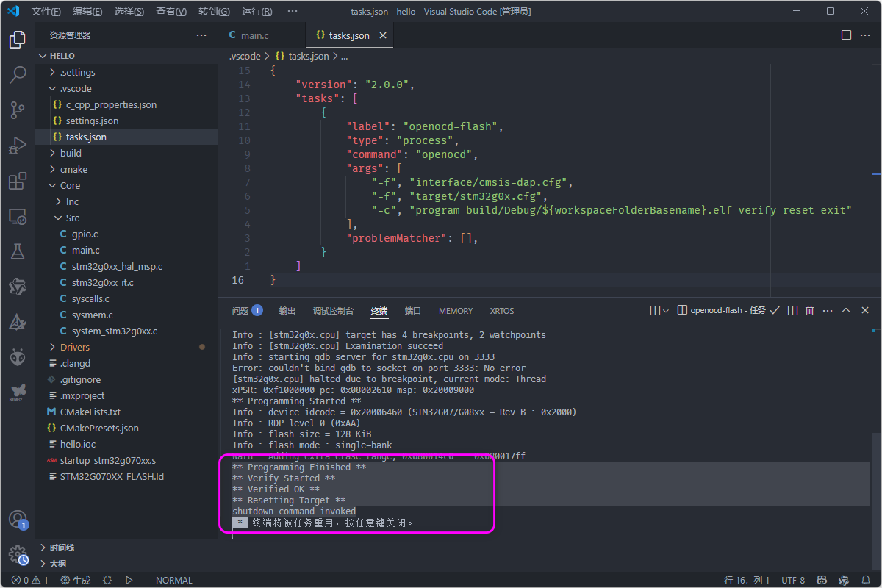Screen dimensions: 882x588
Task: Split the terminal icon next to checkmark
Action: [x=792, y=311]
